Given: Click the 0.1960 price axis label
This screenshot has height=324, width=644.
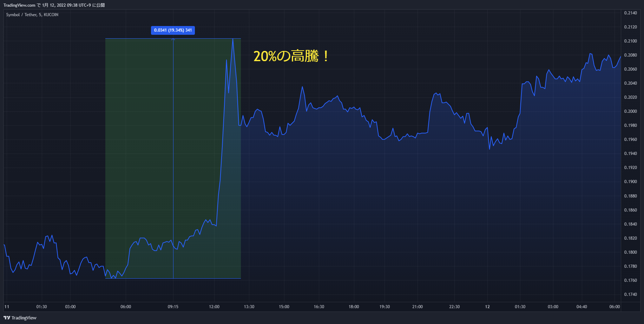Looking at the screenshot, I should (630, 140).
